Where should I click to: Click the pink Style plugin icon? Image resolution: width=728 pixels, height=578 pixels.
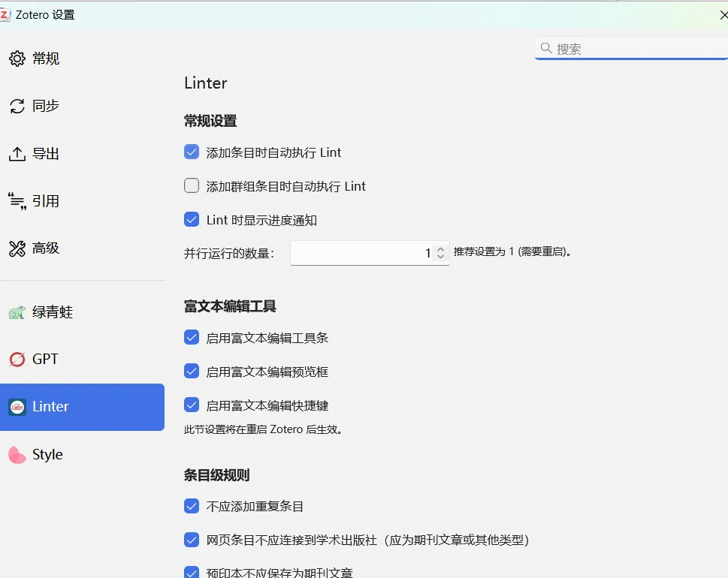pyautogui.click(x=17, y=455)
